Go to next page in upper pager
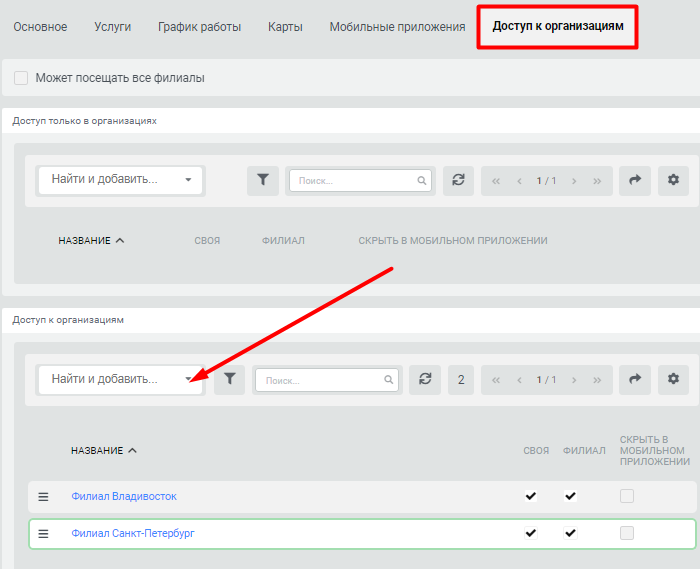 click(574, 181)
